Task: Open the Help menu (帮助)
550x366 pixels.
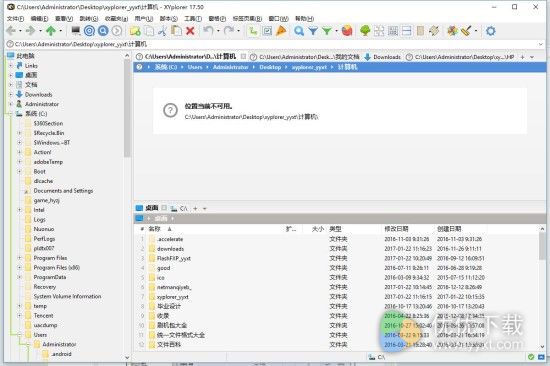Action: [304, 19]
